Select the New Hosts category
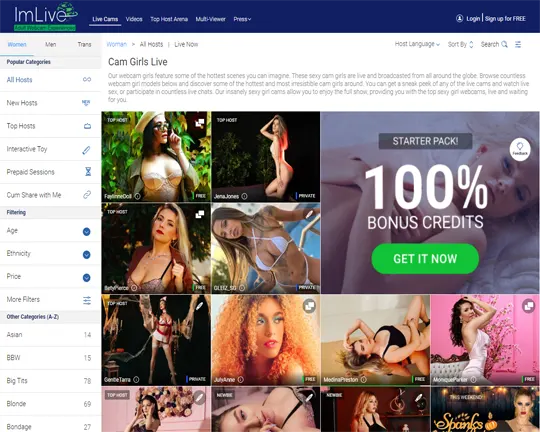This screenshot has width=540, height=432. point(50,103)
